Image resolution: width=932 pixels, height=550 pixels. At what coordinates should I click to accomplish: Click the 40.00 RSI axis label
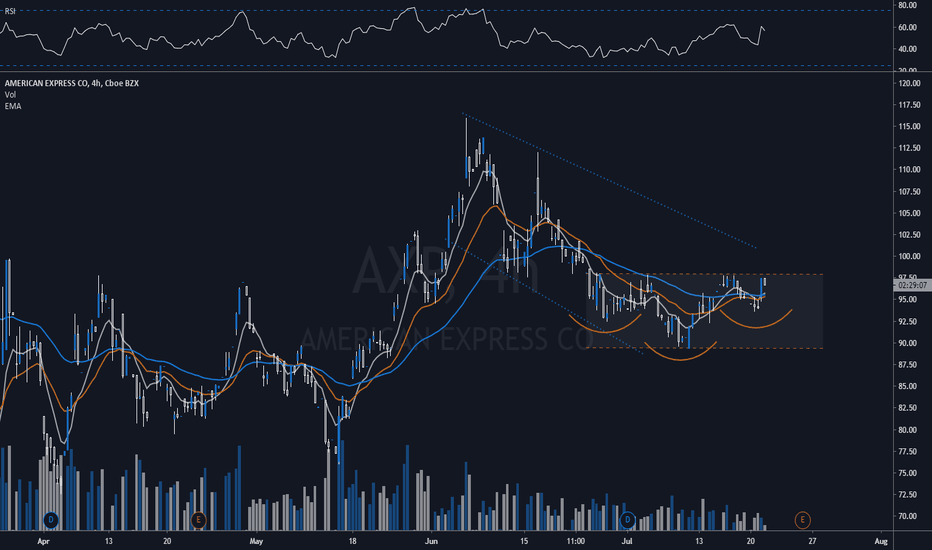click(x=907, y=49)
